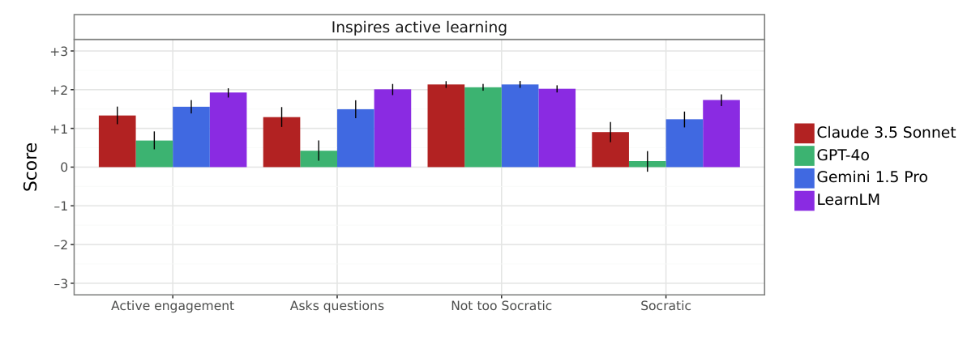Click the purple LearnLM legend swatch

804,200
